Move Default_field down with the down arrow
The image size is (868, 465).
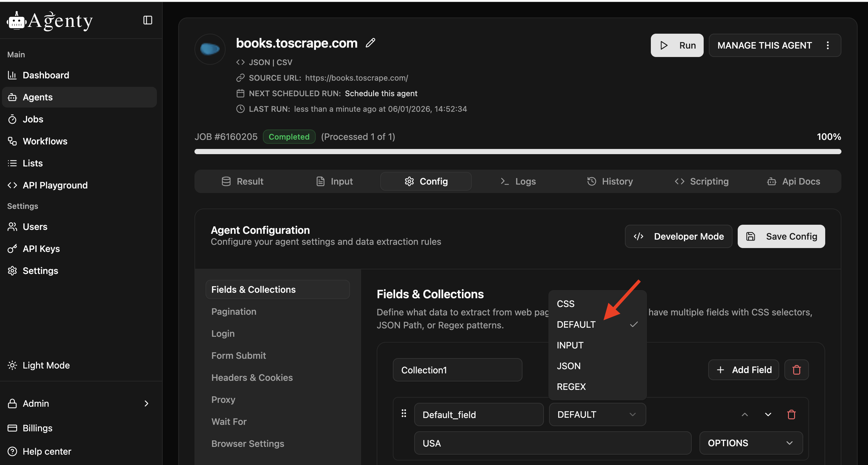point(768,414)
